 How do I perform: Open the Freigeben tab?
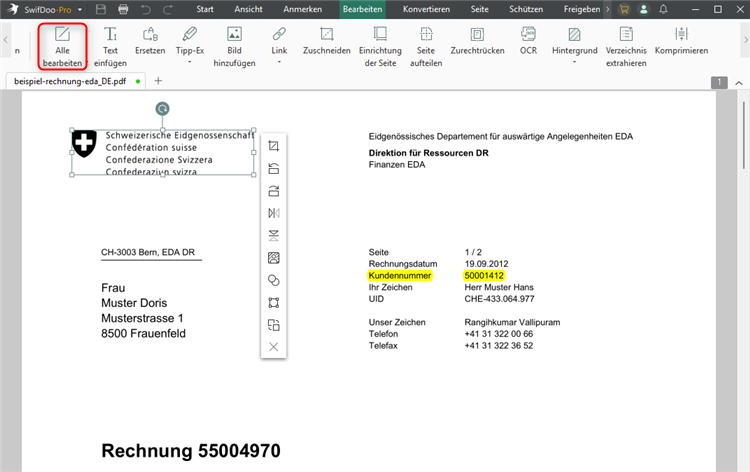pyautogui.click(x=582, y=9)
